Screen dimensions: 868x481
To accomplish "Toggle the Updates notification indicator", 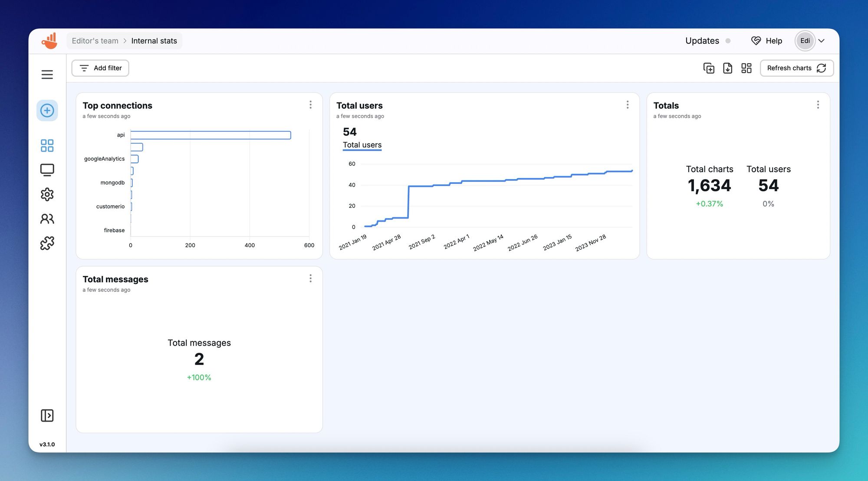I will click(727, 41).
